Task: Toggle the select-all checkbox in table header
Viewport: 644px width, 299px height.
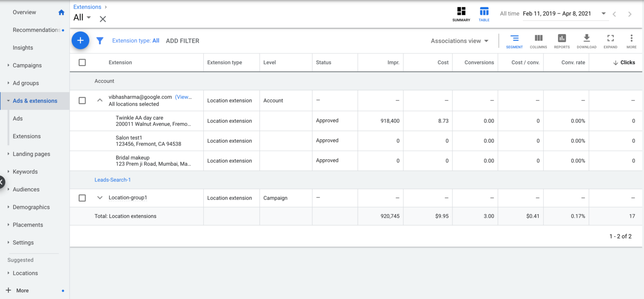Action: 82,63
